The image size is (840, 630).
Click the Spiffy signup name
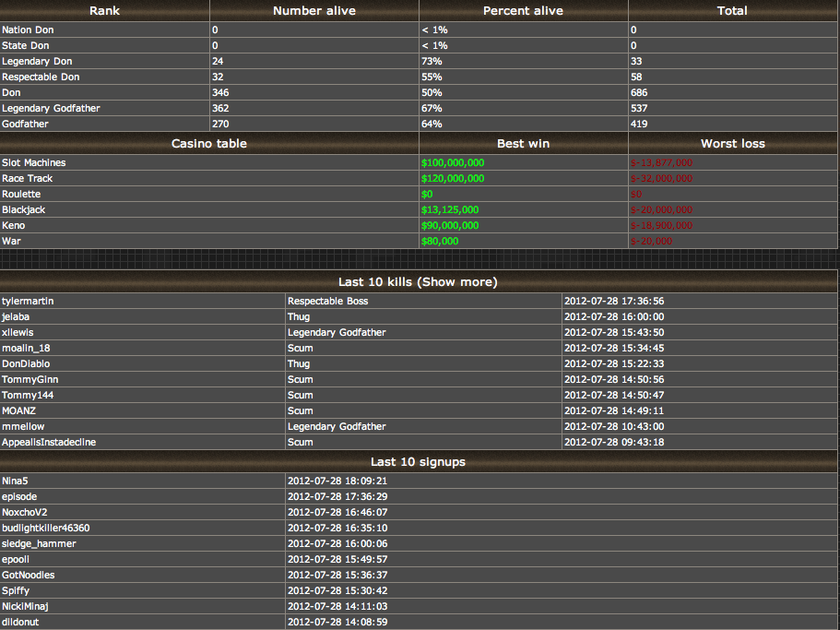point(16,590)
